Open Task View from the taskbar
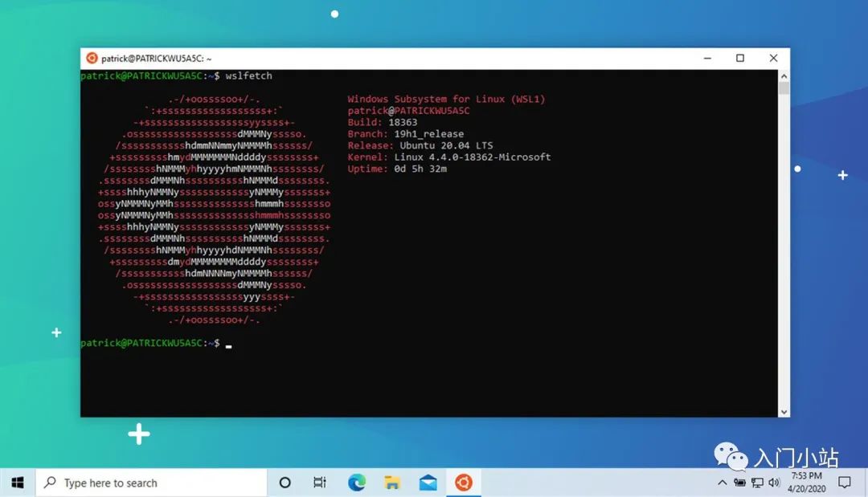 (x=319, y=483)
